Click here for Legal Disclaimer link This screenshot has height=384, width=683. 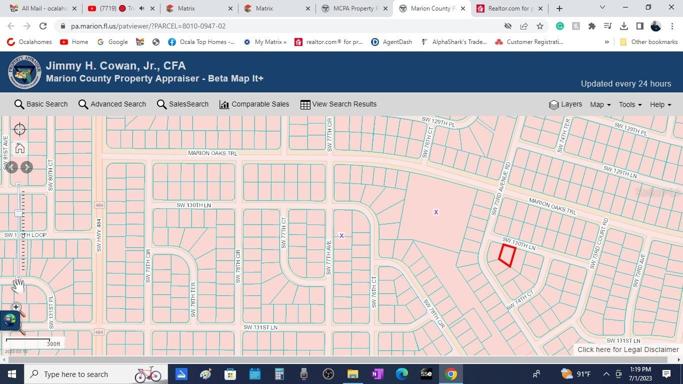click(x=628, y=349)
